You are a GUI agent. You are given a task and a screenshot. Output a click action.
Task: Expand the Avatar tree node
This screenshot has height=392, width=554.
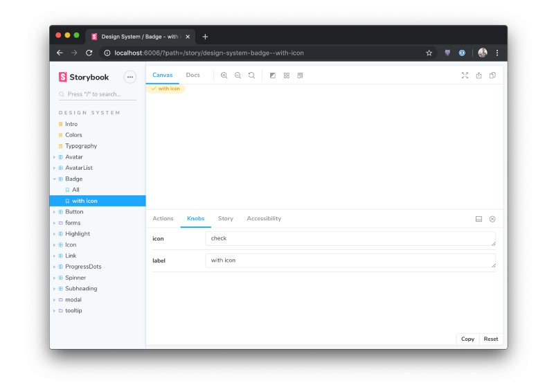click(55, 157)
